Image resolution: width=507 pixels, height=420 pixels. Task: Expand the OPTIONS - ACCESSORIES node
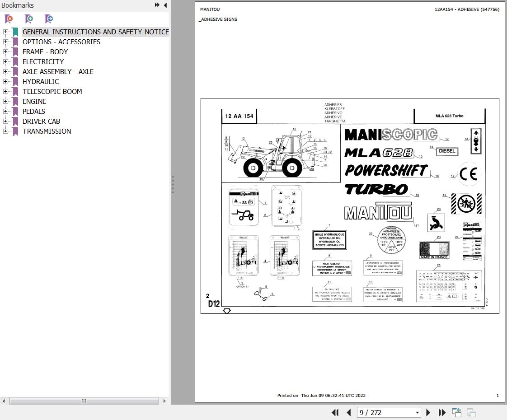(x=5, y=42)
